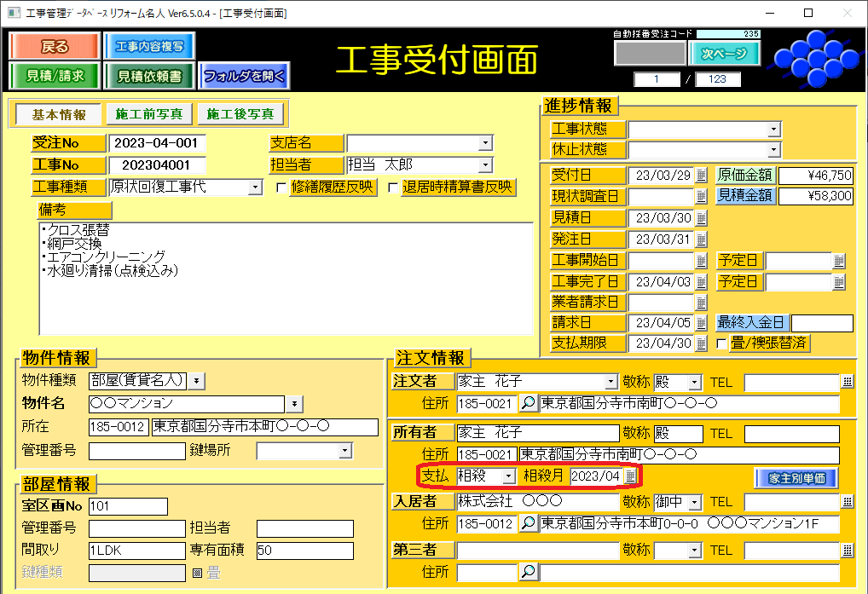Viewport: 868px width, 594px height.
Task: Check the 畳/襖張替済 checkbox
Action: coord(722,343)
